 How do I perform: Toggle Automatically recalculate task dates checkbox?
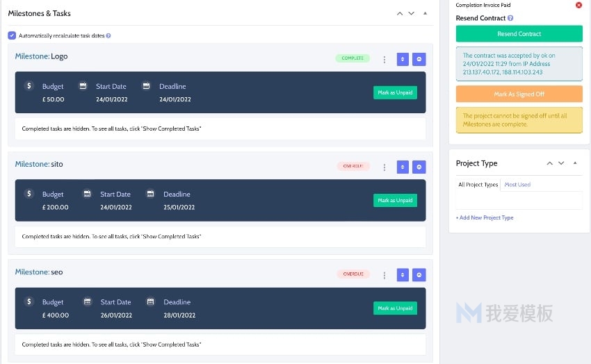click(x=12, y=35)
